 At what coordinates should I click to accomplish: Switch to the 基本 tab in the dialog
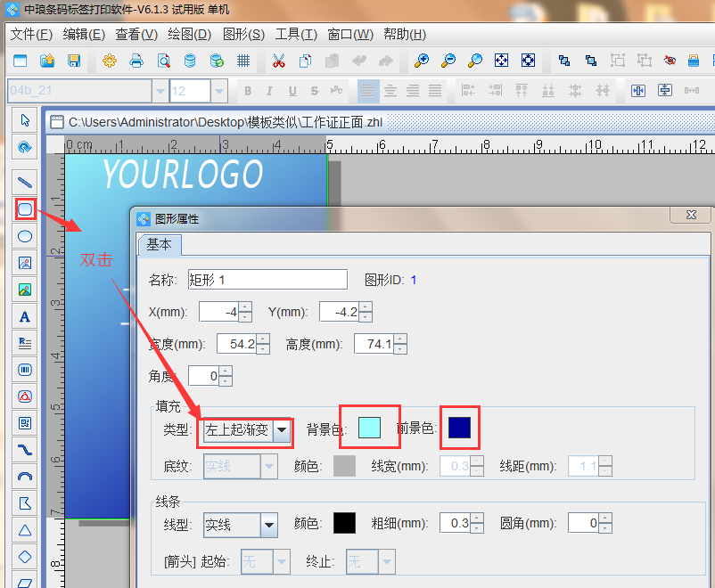point(160,244)
